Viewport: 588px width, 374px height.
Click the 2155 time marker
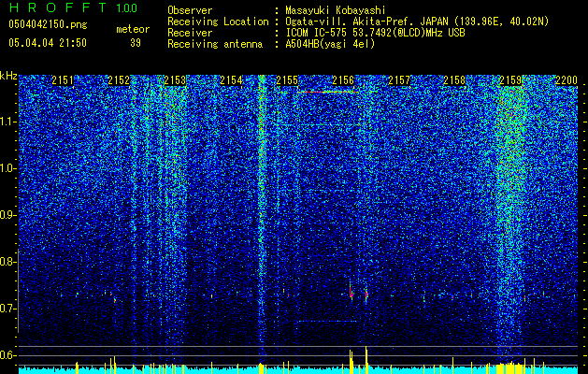pos(287,80)
